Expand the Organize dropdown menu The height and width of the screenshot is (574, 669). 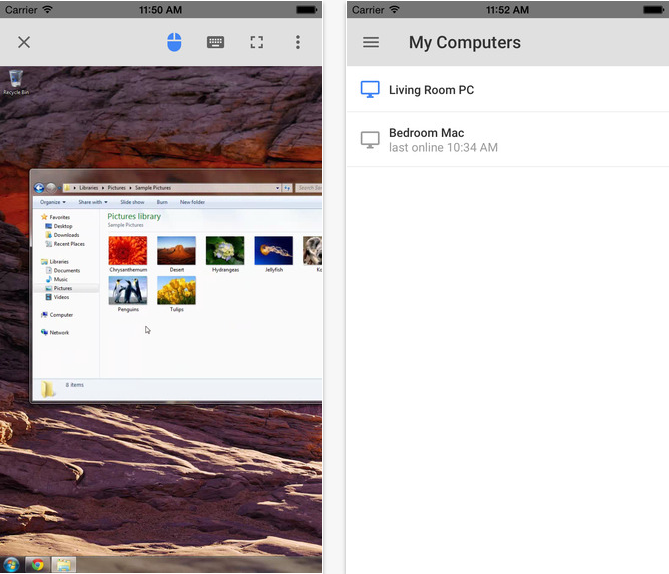(x=53, y=202)
